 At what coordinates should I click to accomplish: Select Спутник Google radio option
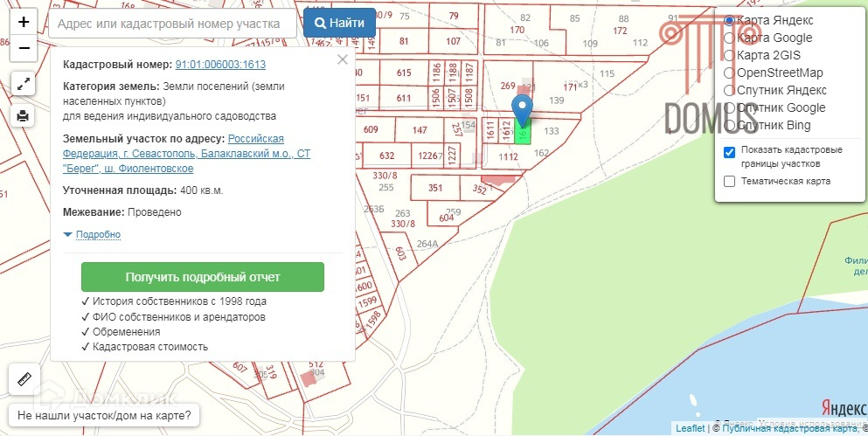[x=730, y=107]
